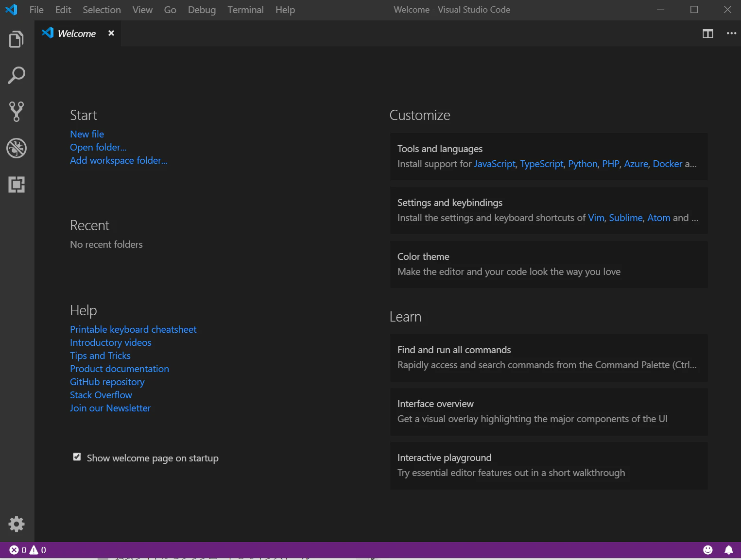The width and height of the screenshot is (741, 560).
Task: Open the Tips and Tricks link
Action: [x=100, y=356]
